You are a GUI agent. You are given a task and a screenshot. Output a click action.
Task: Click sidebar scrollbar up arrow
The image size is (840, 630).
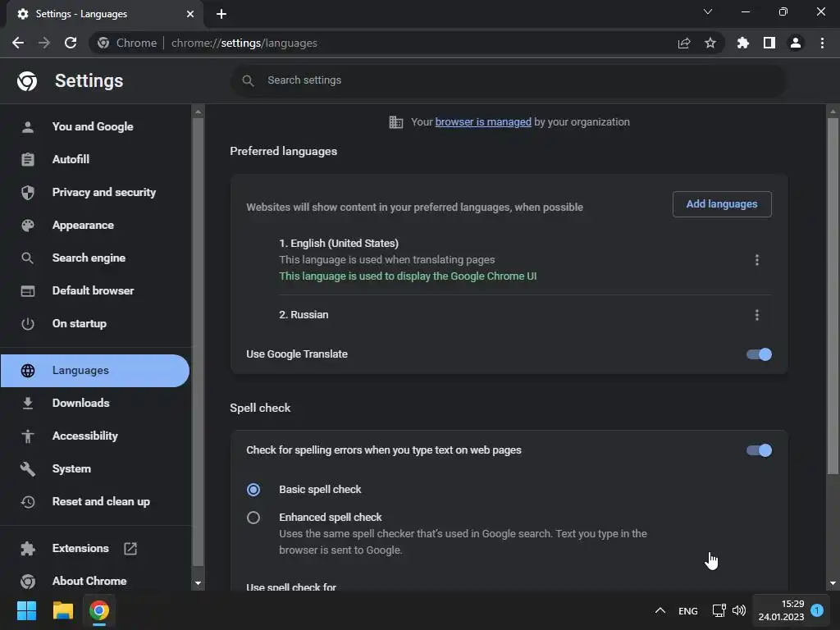[x=198, y=112]
